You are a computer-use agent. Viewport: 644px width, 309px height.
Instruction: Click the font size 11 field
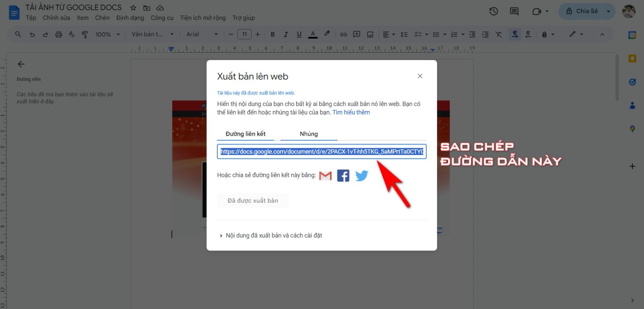pyautogui.click(x=244, y=34)
